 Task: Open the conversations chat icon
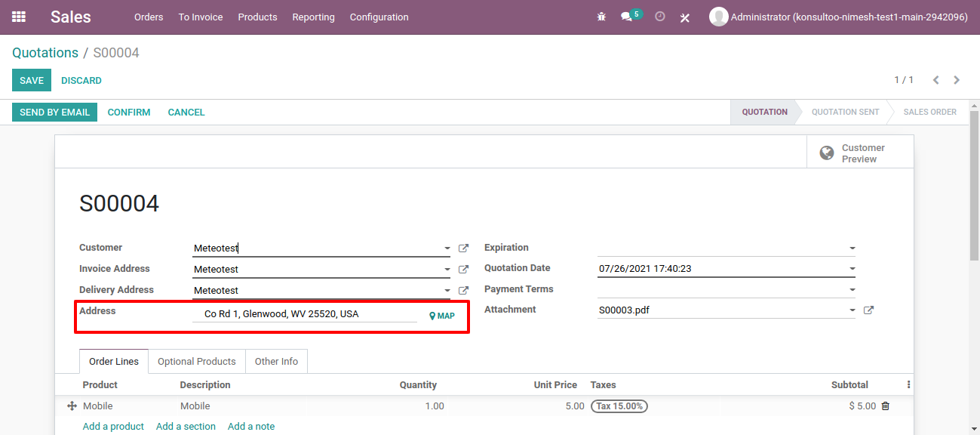626,17
